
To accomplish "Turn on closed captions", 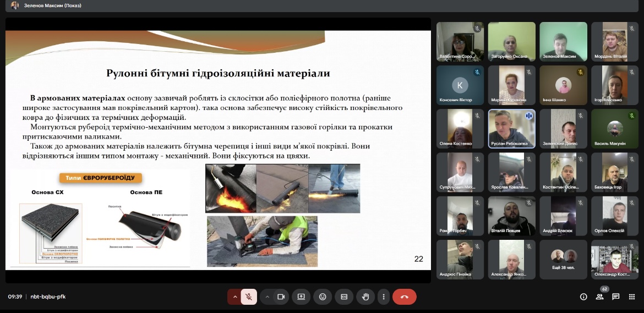I will [x=344, y=297].
